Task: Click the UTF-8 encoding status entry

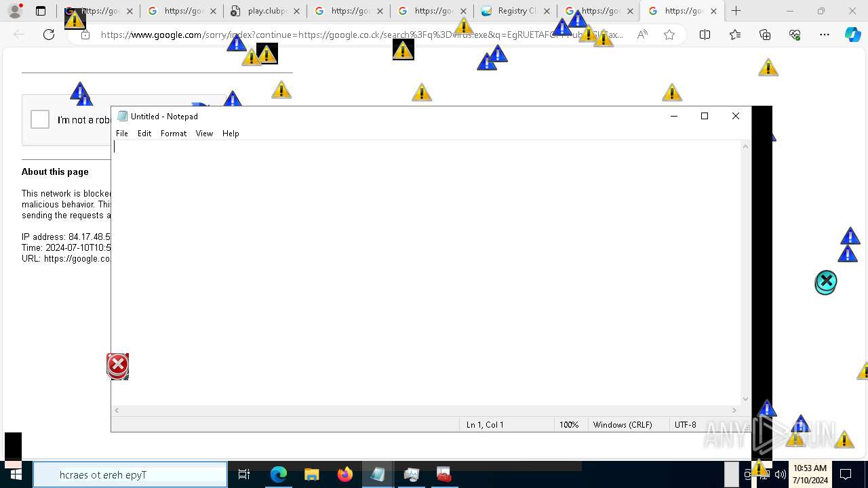Action: click(686, 425)
